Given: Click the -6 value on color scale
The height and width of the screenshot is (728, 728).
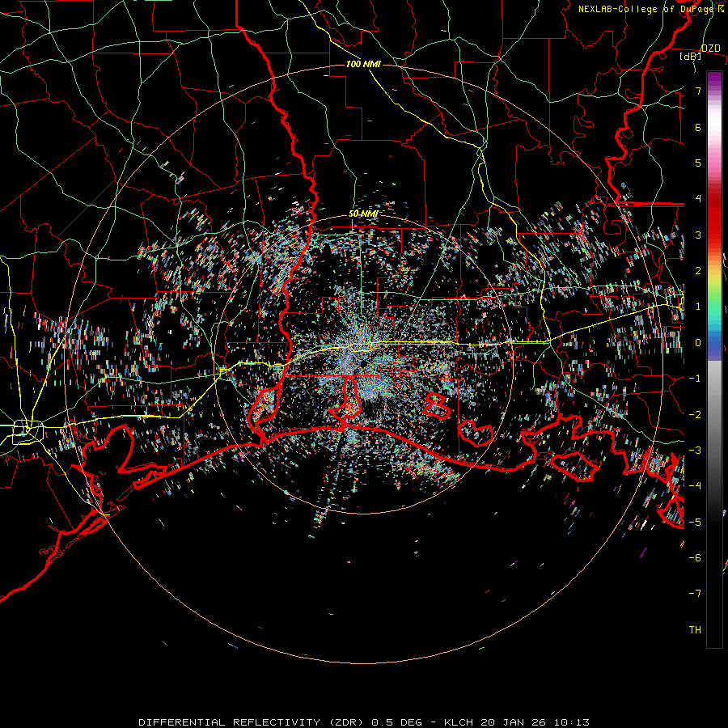Looking at the screenshot, I should point(695,558).
